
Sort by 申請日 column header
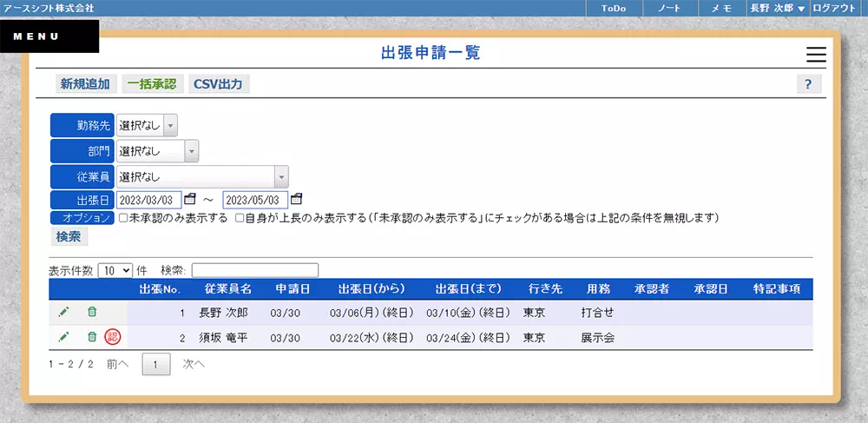point(293,289)
